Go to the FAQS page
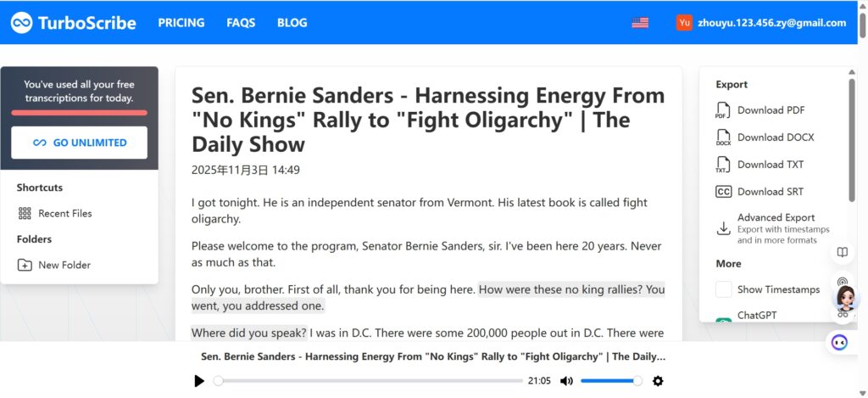The width and height of the screenshot is (868, 398). [241, 23]
